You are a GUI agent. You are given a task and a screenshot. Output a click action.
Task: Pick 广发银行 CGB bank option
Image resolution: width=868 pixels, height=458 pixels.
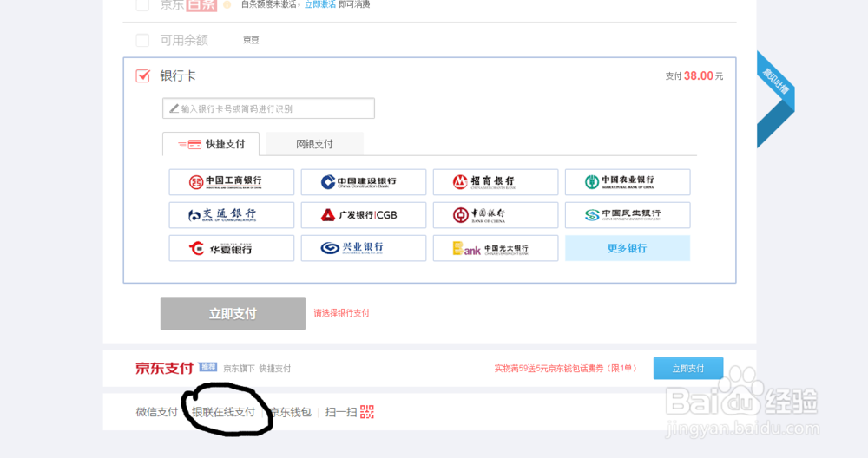click(x=364, y=215)
